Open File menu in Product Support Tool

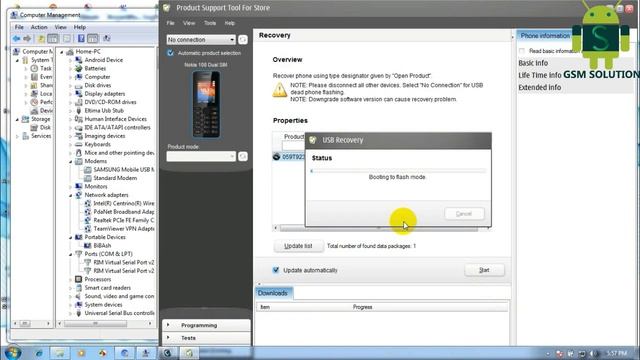(x=170, y=23)
